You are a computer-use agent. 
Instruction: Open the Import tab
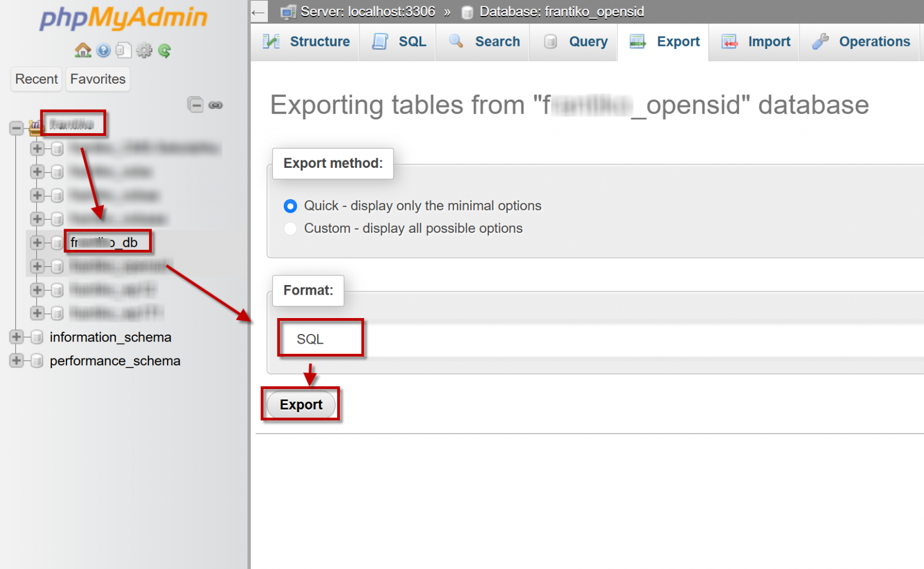pos(756,42)
